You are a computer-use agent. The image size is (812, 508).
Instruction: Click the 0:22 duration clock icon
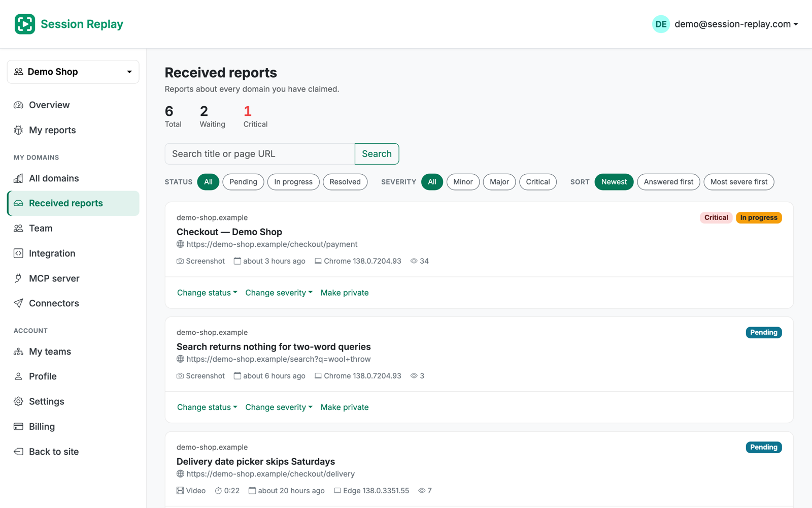point(218,491)
